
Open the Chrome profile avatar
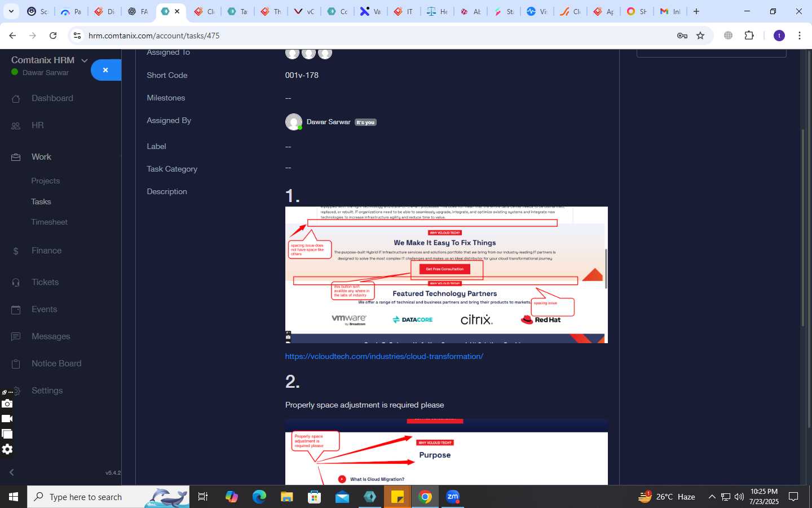click(779, 36)
